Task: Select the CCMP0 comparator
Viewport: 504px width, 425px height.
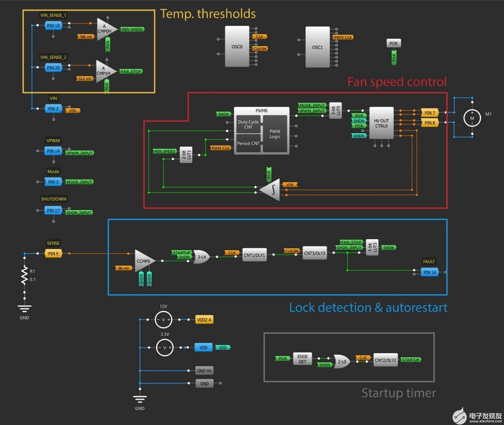Action: point(144,261)
